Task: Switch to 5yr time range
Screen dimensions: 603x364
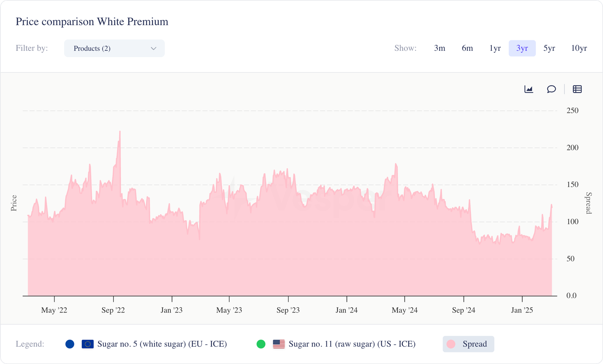Action: click(x=549, y=48)
